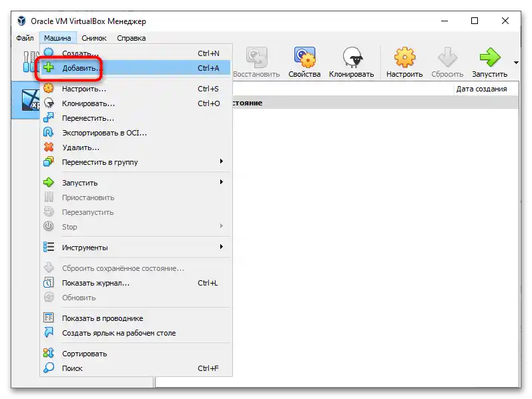This screenshot has height=399, width=532.
Task: Expand the Переместить в группу submenu arrow
Action: [221, 161]
